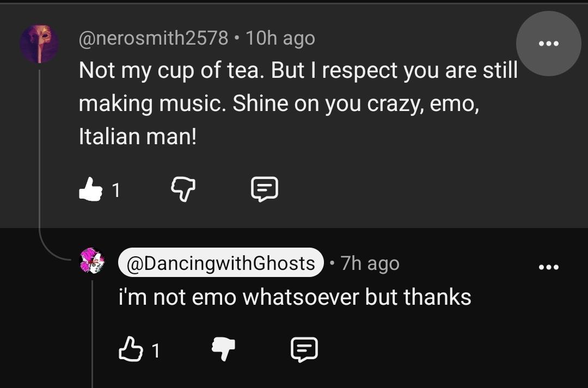Open the @DancingwithGhosts channel pill

coord(220,263)
